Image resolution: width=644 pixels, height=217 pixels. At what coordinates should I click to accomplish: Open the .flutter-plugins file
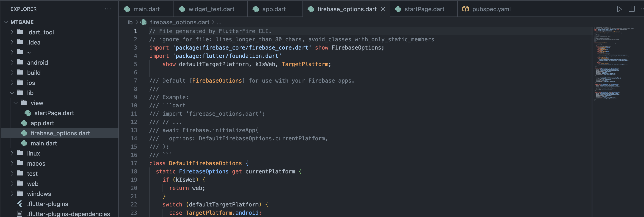point(48,204)
